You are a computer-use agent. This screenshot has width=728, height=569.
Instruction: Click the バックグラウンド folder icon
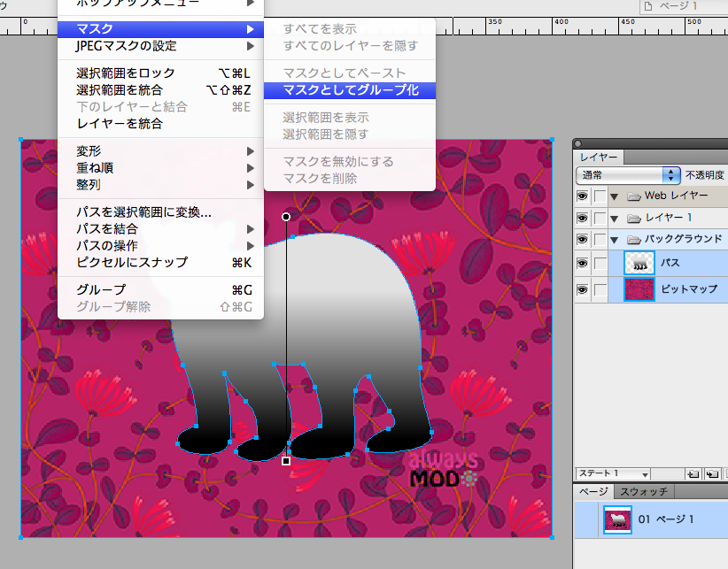click(x=633, y=240)
